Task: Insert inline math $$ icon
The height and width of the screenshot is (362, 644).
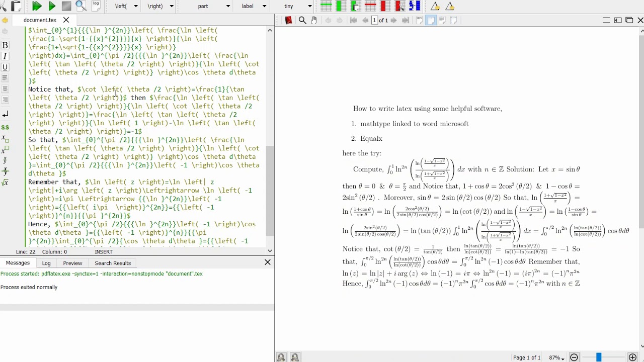Action: (x=5, y=128)
